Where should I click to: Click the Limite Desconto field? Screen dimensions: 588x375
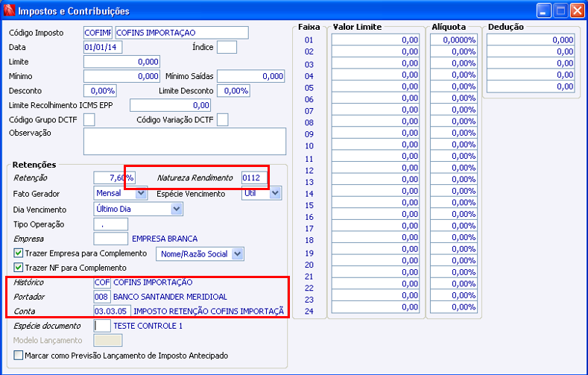233,91
